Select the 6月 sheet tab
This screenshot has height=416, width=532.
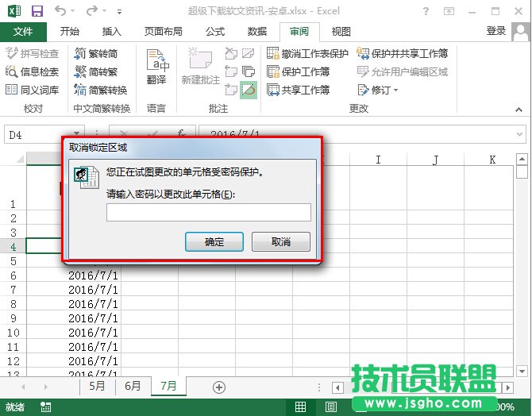click(x=133, y=387)
